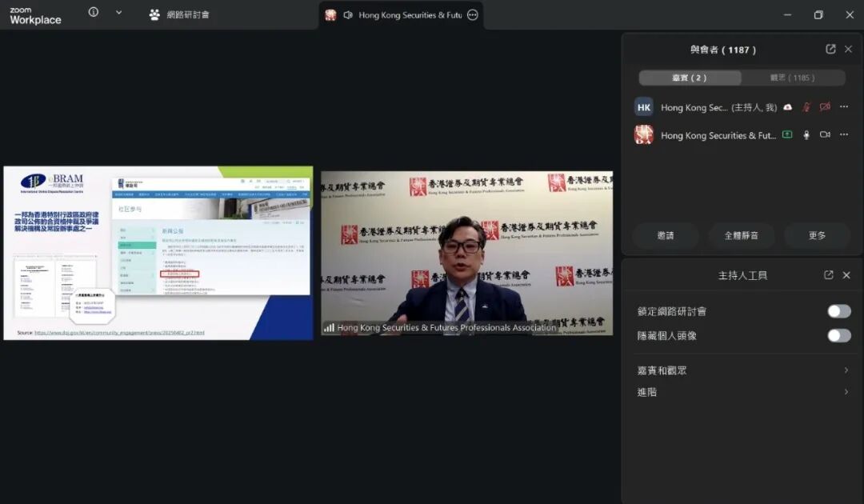Minimize the Zoom window
The image size is (864, 504).
coord(787,15)
